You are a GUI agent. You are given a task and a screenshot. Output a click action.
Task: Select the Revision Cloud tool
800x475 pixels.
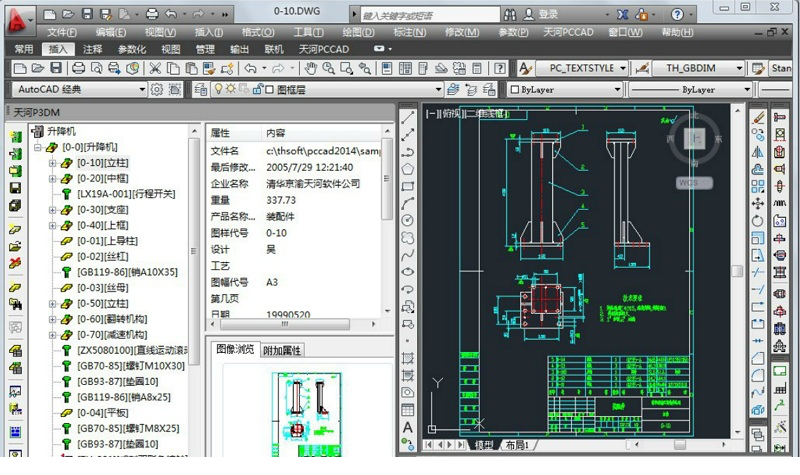pyautogui.click(x=407, y=238)
